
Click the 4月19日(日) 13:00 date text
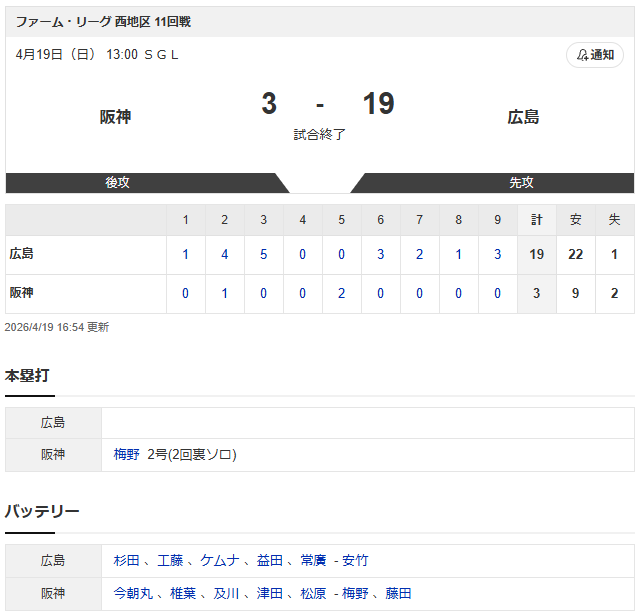point(77,54)
